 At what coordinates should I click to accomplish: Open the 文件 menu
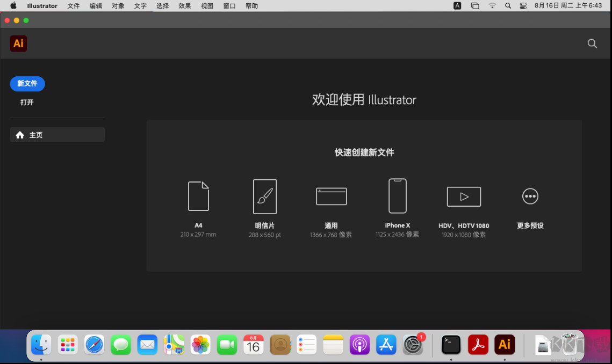[74, 6]
